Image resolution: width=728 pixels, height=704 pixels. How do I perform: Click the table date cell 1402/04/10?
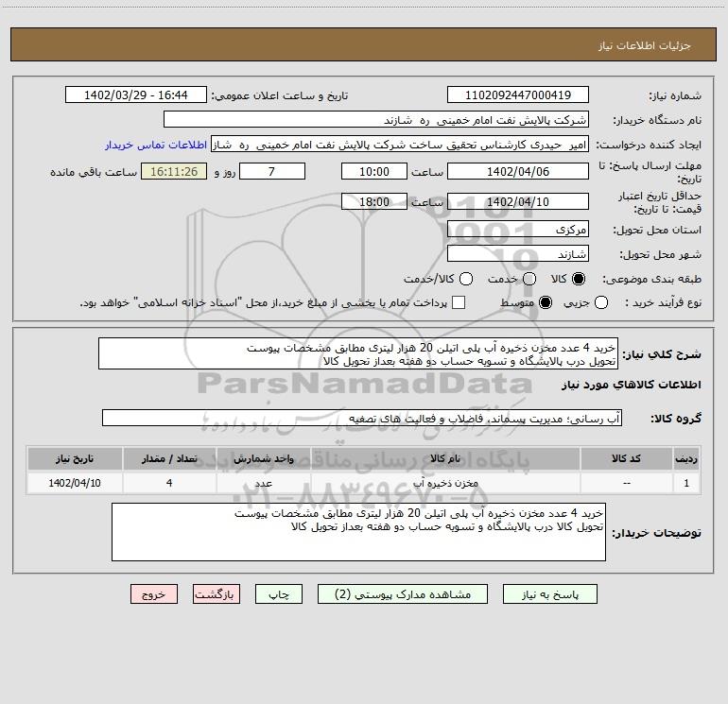75,483
